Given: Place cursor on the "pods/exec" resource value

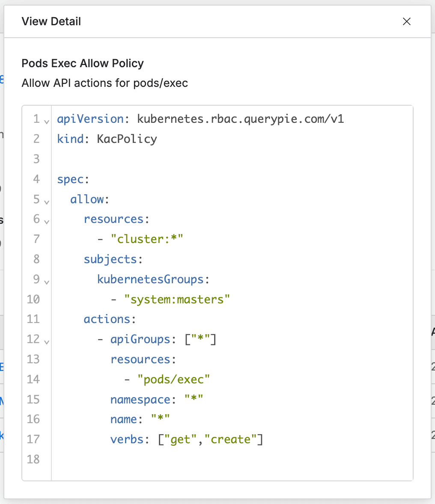Looking at the screenshot, I should (x=173, y=379).
